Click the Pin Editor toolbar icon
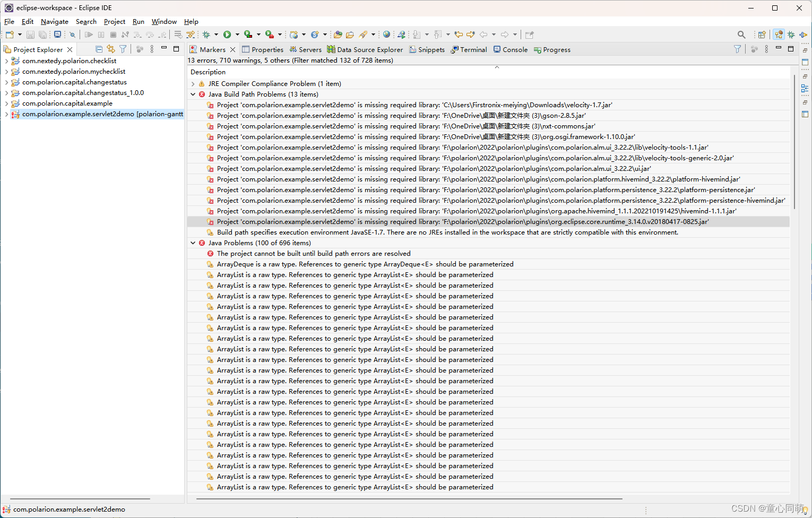Image resolution: width=812 pixels, height=518 pixels. coord(529,34)
